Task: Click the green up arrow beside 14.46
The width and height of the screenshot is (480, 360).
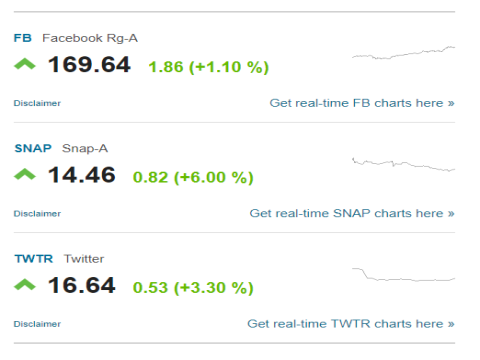Action: 25,174
